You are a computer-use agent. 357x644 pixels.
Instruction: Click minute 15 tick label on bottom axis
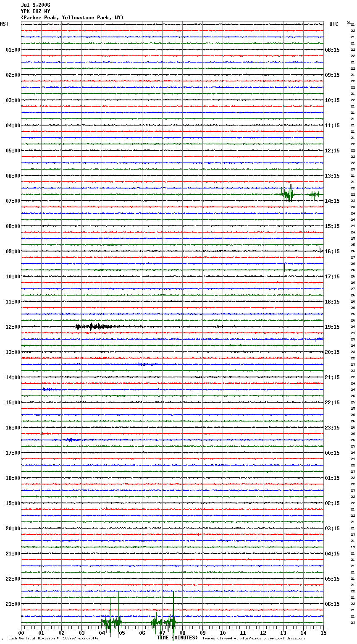323,633
